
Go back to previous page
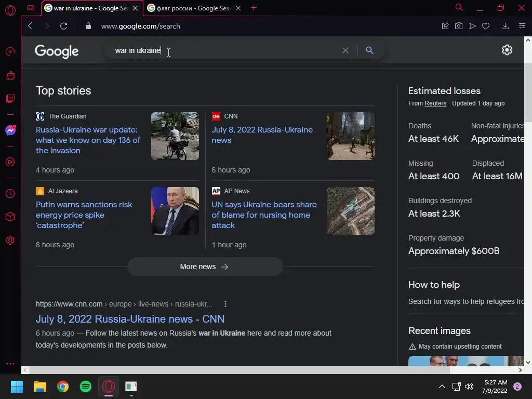(x=30, y=26)
